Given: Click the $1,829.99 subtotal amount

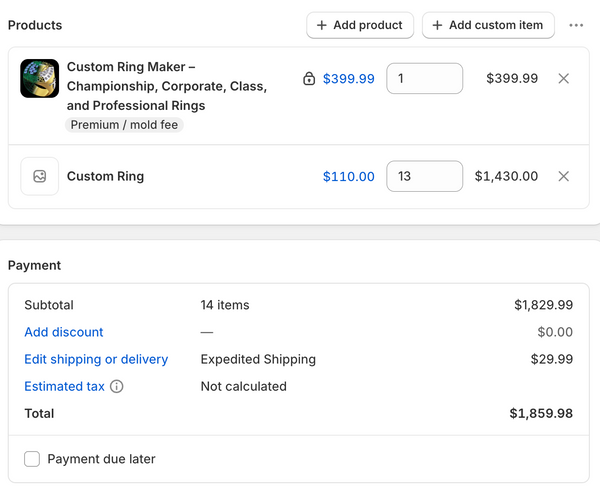Looking at the screenshot, I should coord(543,305).
